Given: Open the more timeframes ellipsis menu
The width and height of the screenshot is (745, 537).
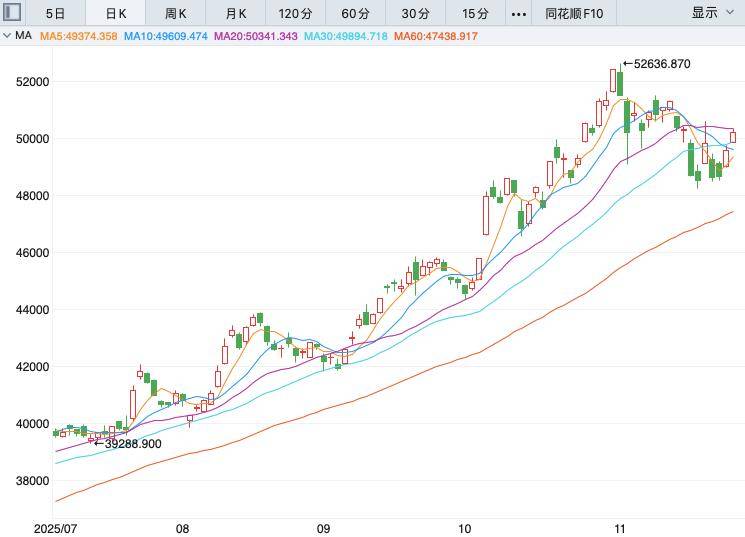Looking at the screenshot, I should click(518, 13).
